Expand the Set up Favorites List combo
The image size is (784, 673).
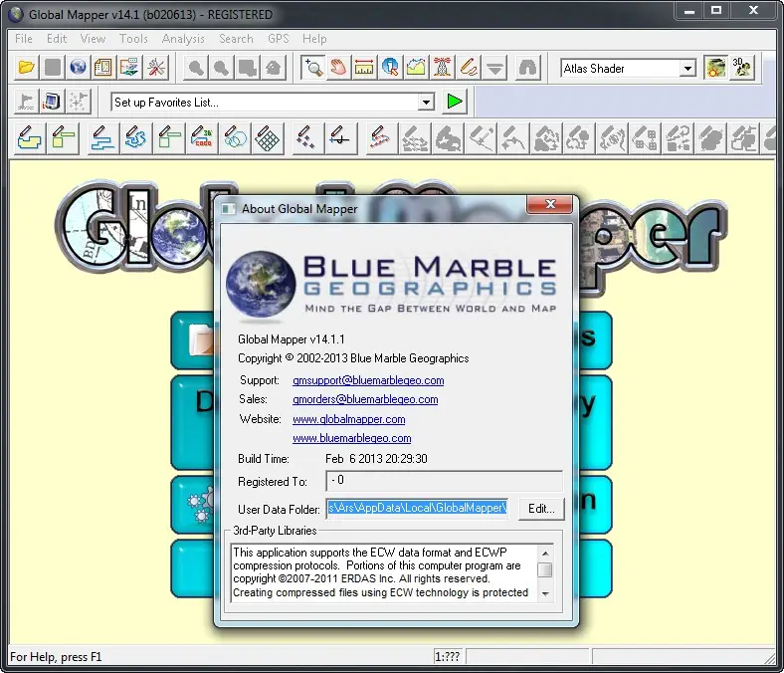(x=426, y=103)
